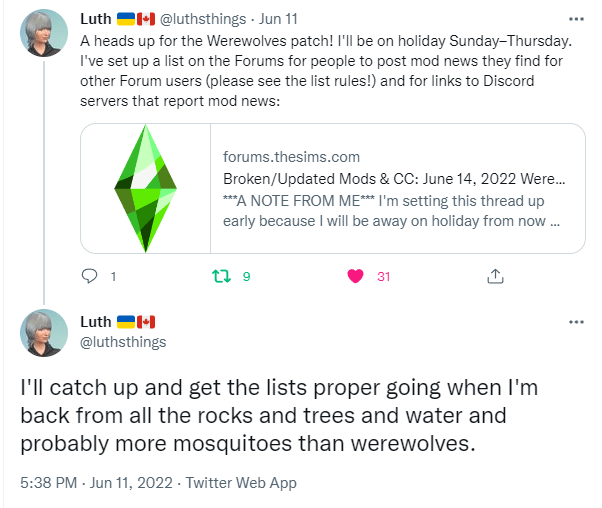Open the Luth display name on the first tweet
The height and width of the screenshot is (508, 602).
tap(95, 19)
